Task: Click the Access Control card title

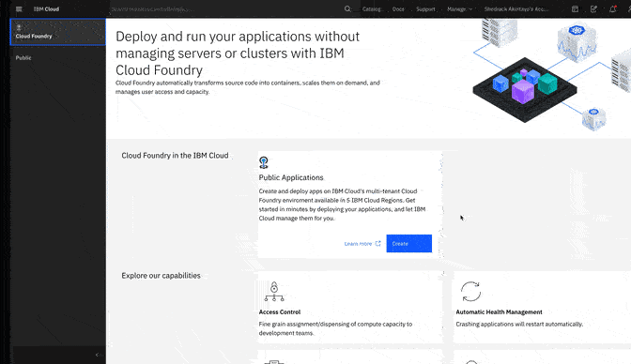Action: (280, 311)
